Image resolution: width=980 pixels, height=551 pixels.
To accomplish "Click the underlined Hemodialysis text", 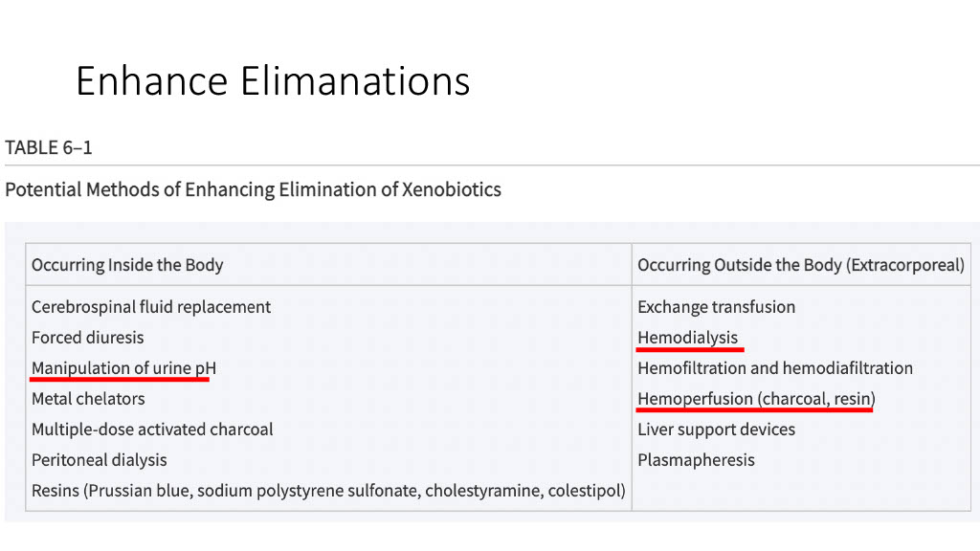I will 688,338.
